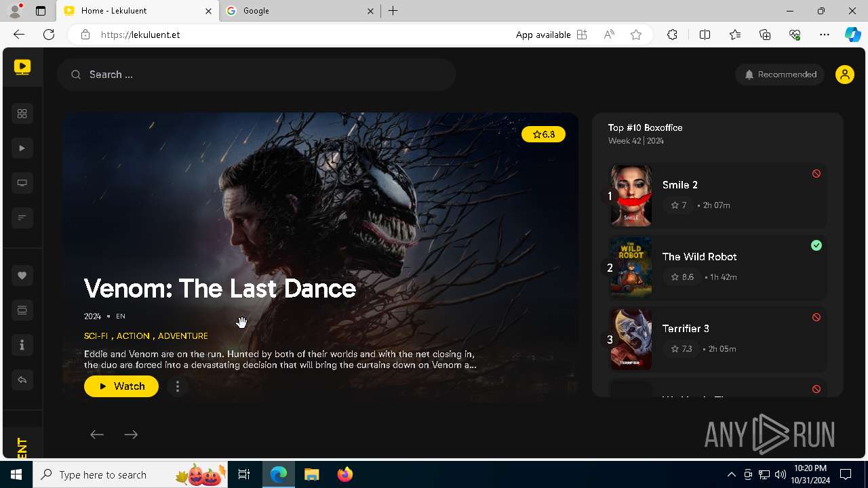868x488 pixels.
Task: View site information lock icon
Action: [85, 35]
